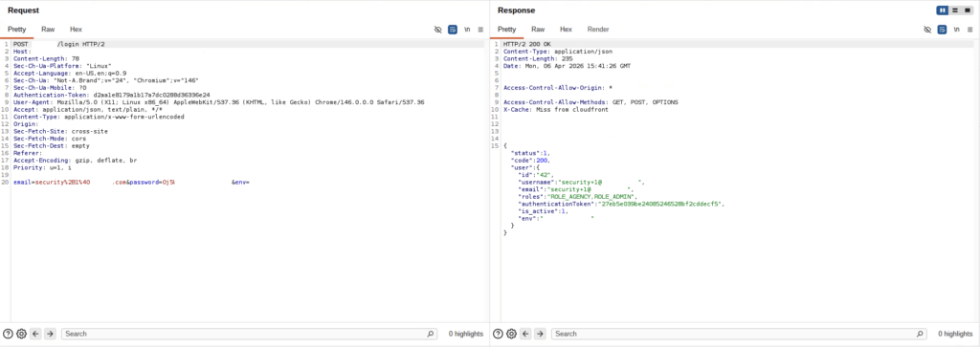The width and height of the screenshot is (980, 347).
Task: Click the 'Sec-Ch-Ua-Platform: "Linux"' header line
Action: (62, 66)
